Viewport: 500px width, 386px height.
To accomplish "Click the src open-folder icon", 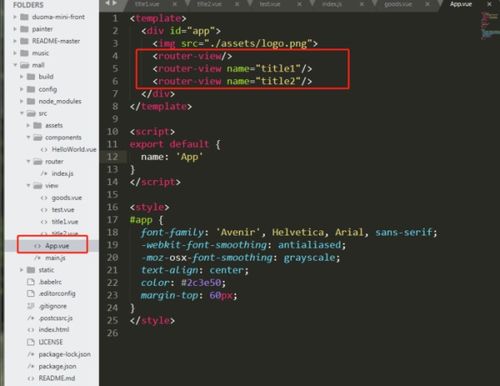I will coord(31,113).
